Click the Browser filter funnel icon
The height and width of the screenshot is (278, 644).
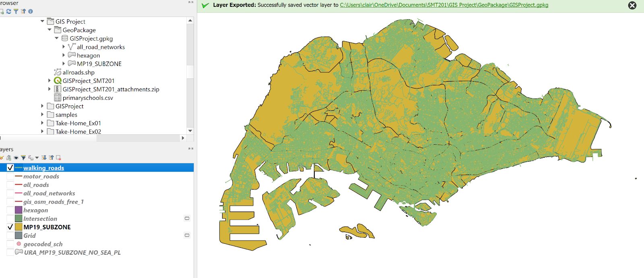(x=16, y=11)
